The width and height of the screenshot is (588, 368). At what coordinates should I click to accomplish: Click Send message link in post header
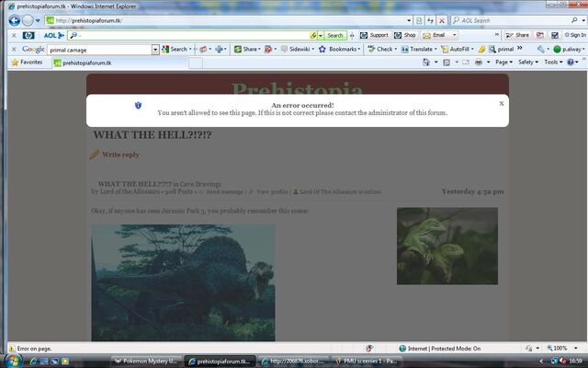pos(224,192)
